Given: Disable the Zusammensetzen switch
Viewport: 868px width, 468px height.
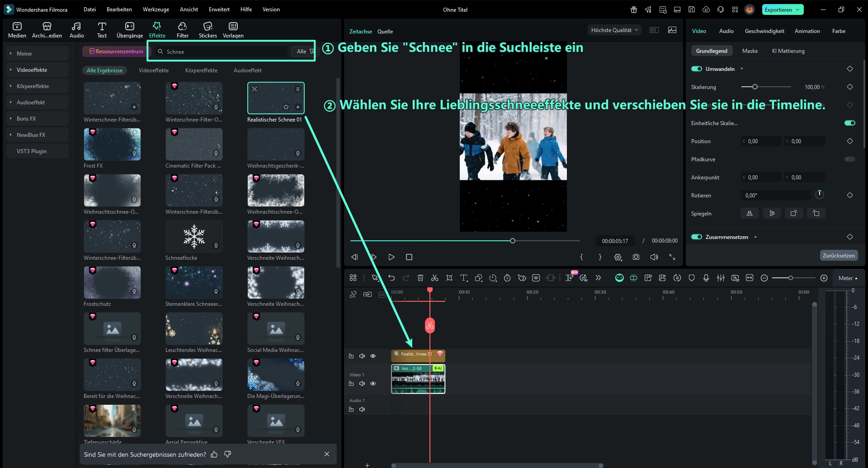Looking at the screenshot, I should tap(696, 236).
